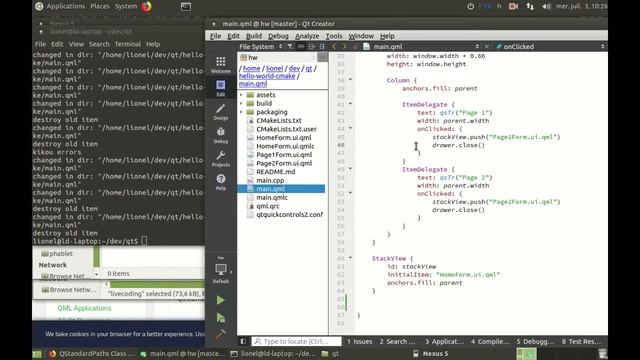Click the 'home' breadcrumb link
640x360 pixels.
251,69
